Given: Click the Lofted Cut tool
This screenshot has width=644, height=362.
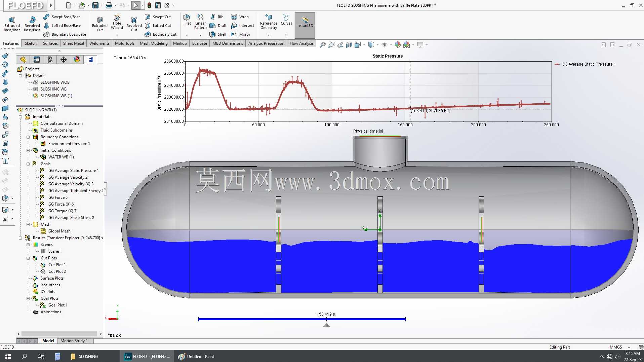Looking at the screenshot, I should (158, 26).
